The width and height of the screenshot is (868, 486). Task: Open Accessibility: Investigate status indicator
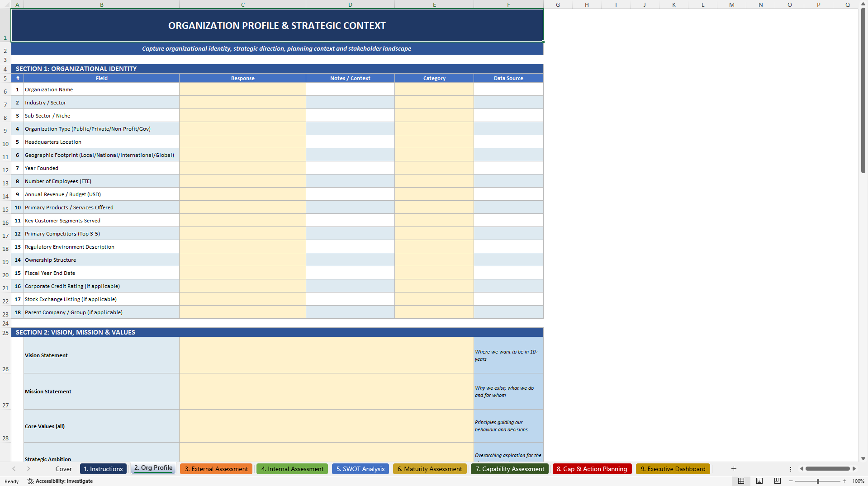coord(60,481)
